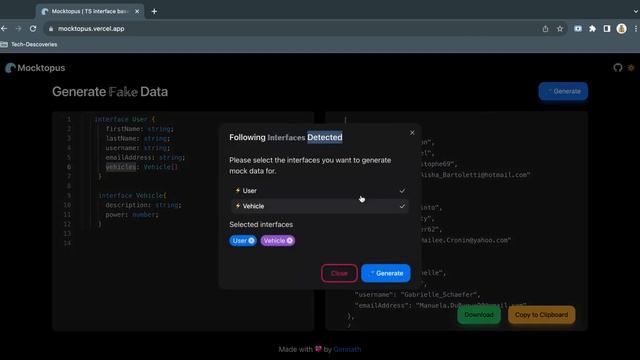Open a new browser tab
This screenshot has width=640, height=360.
click(154, 11)
